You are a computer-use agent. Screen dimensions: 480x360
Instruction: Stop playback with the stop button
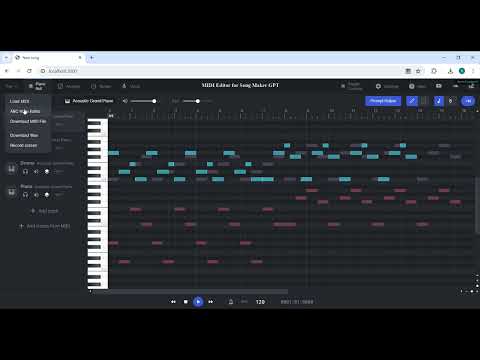tap(186, 302)
